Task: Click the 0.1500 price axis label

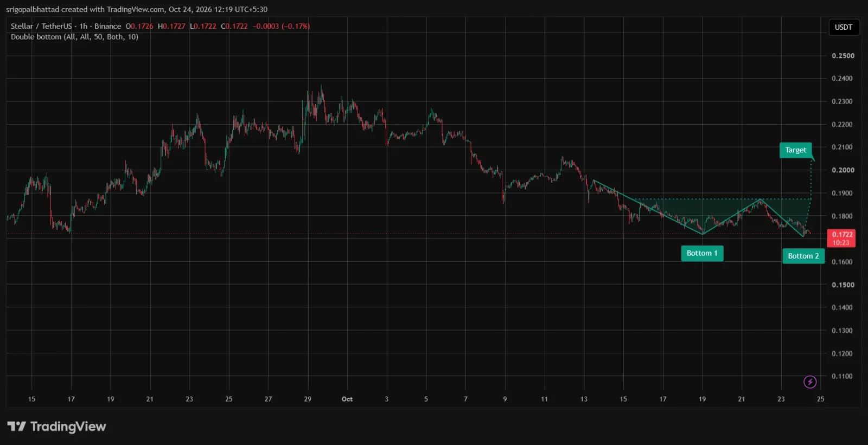Action: (843, 285)
